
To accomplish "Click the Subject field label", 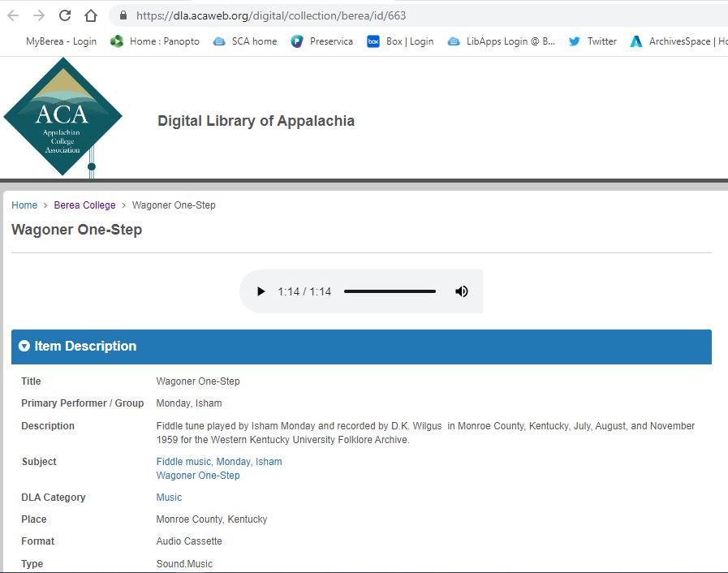I will click(39, 462).
